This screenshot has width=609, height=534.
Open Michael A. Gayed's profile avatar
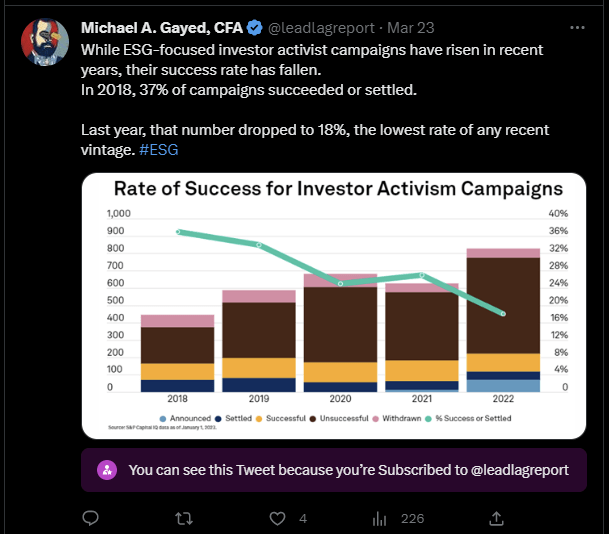45,42
